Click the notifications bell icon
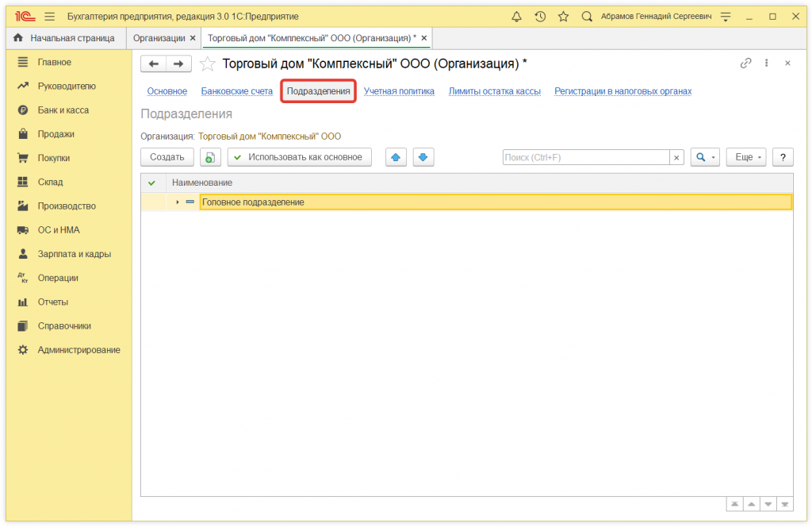The width and height of the screenshot is (812, 527). (x=517, y=17)
